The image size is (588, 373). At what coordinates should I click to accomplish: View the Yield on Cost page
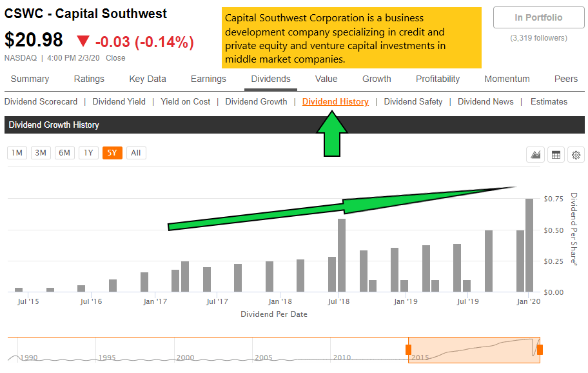[x=186, y=101]
